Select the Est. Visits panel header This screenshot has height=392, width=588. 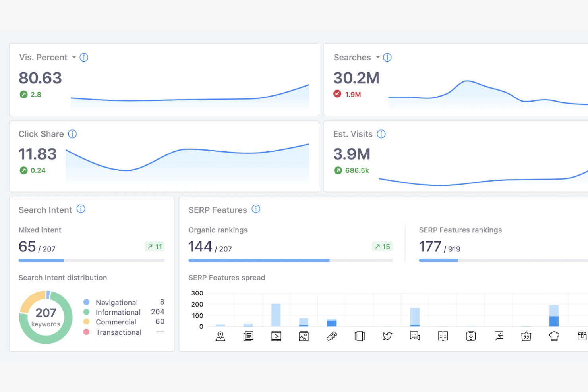pyautogui.click(x=353, y=134)
